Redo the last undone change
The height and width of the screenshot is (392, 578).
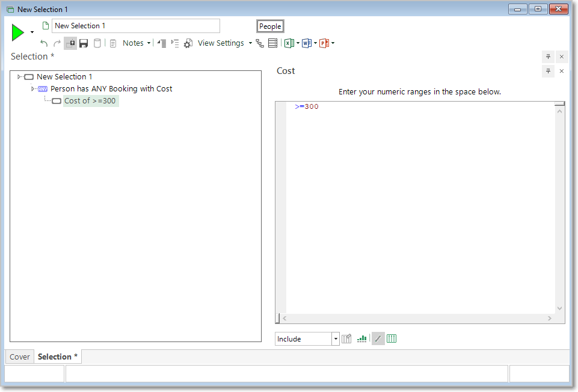pos(57,43)
